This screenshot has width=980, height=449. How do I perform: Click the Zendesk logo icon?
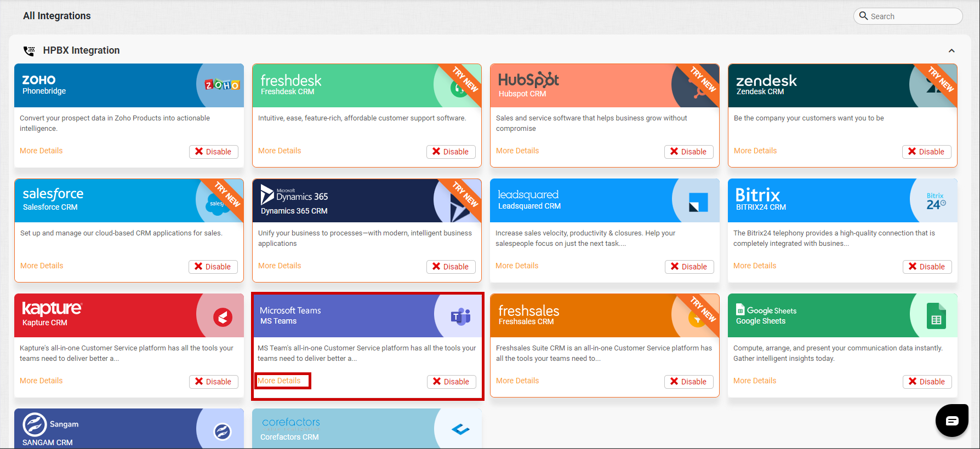tap(936, 85)
